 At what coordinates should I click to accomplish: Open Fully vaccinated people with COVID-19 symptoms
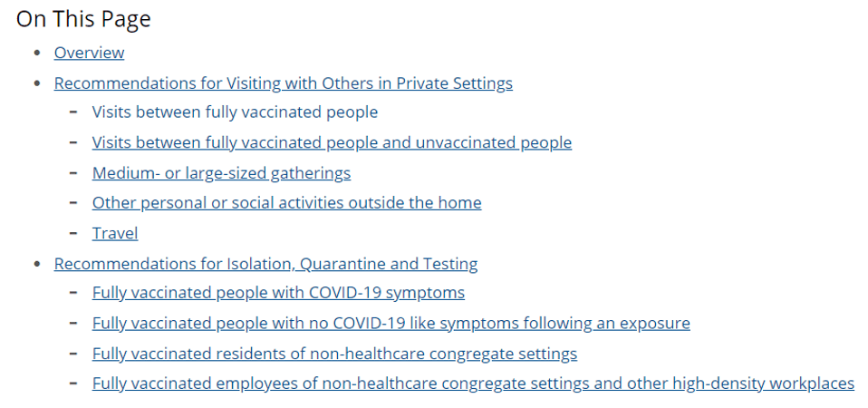coord(278,293)
